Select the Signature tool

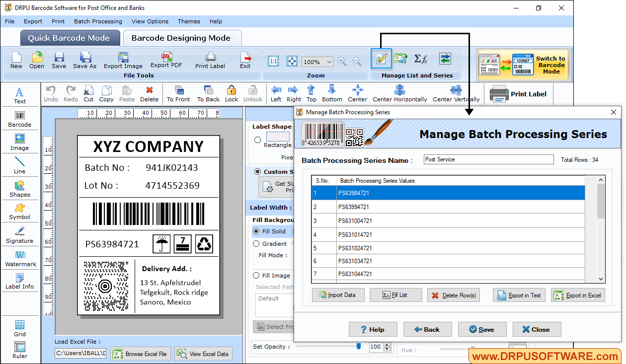pos(20,235)
